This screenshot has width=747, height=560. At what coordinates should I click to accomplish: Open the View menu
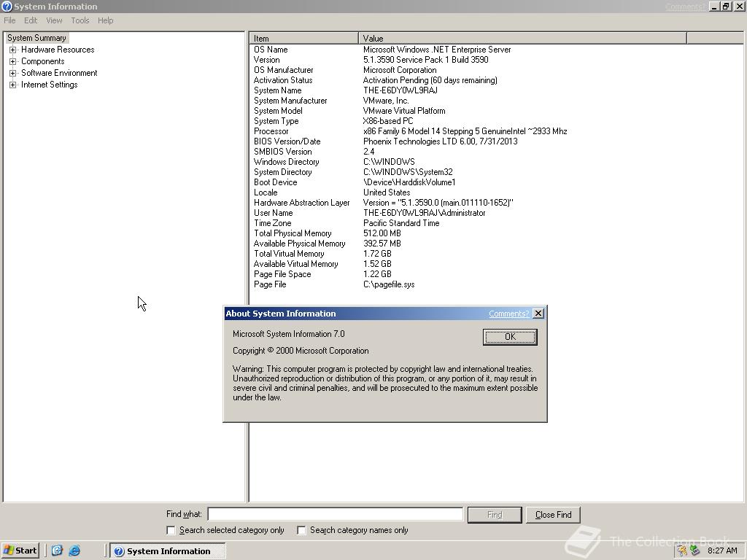pos(54,20)
